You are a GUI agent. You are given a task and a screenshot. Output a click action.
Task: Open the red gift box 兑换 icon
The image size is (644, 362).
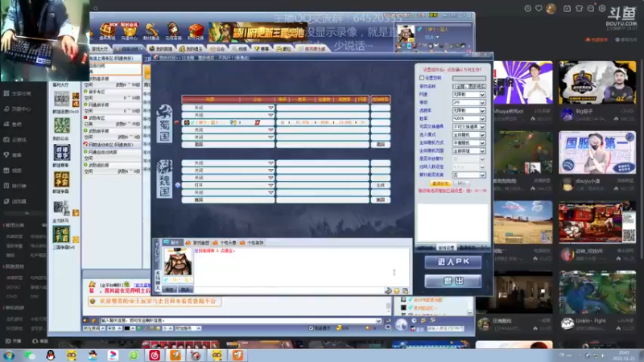[x=196, y=31]
